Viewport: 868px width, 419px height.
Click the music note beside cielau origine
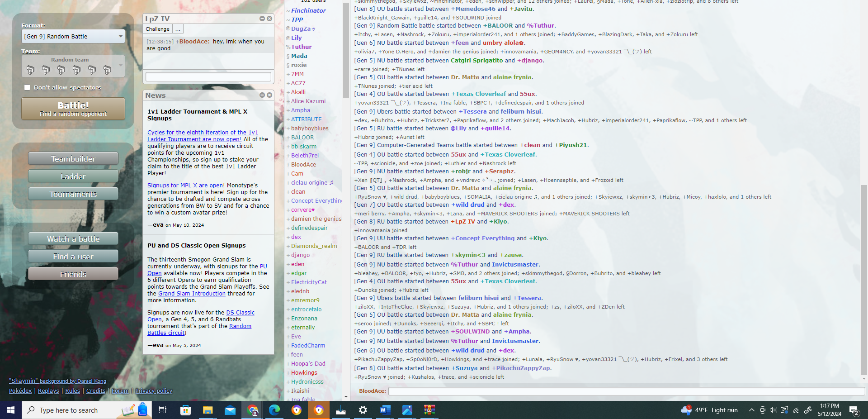pyautogui.click(x=331, y=183)
